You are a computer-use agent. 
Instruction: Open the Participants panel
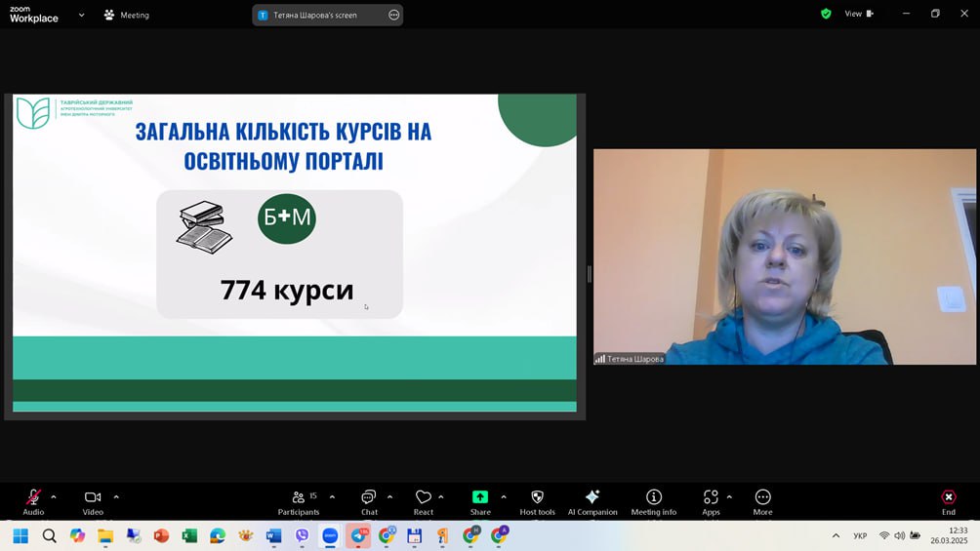coord(299,498)
